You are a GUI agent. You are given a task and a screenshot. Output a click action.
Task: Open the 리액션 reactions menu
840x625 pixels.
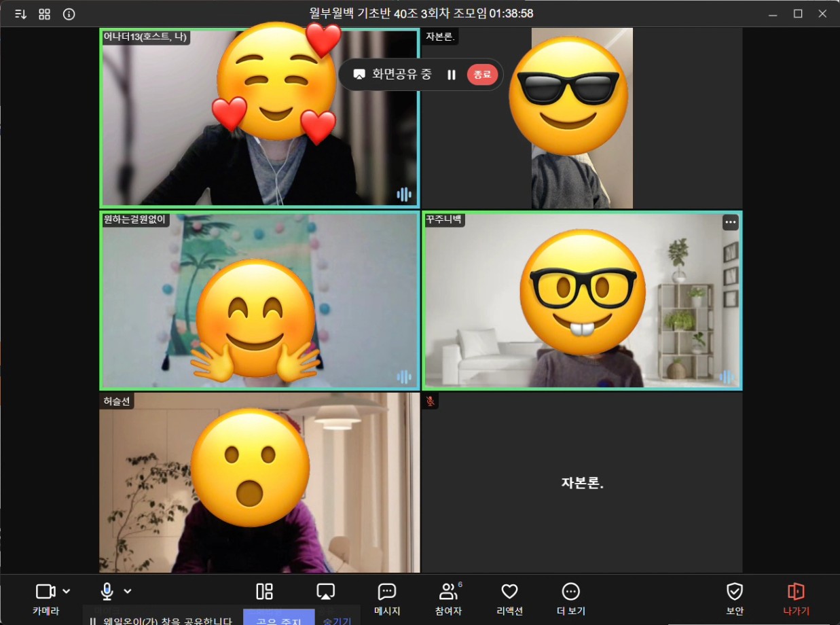[x=509, y=598]
